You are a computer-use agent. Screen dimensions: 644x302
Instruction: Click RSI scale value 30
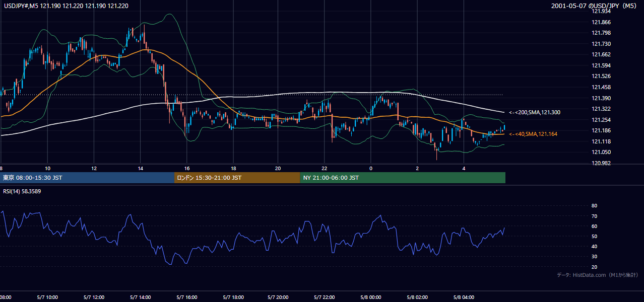[x=594, y=257]
